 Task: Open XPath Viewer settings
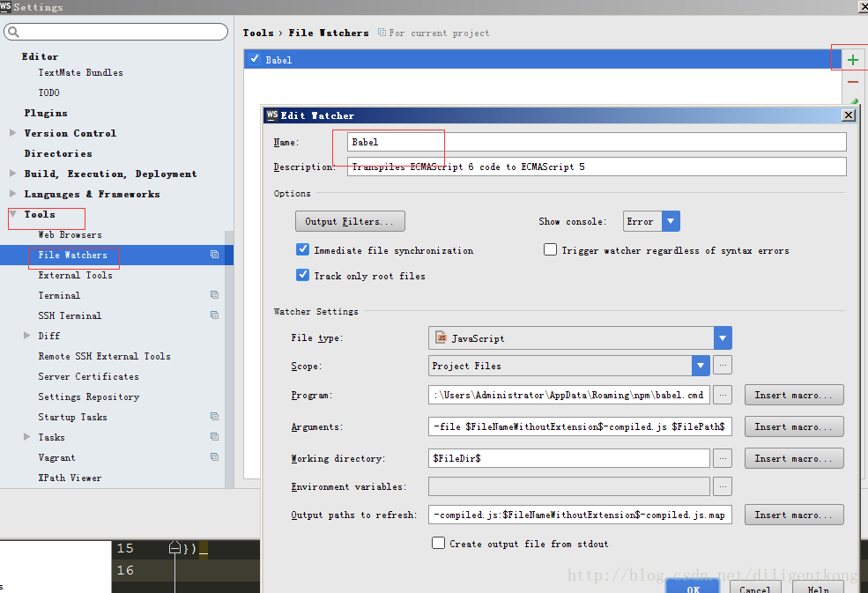[x=70, y=478]
